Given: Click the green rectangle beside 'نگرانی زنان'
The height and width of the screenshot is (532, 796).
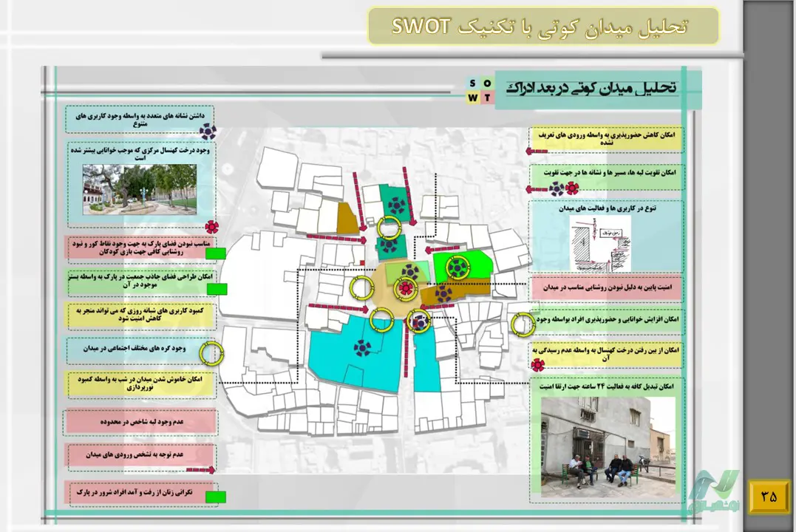Looking at the screenshot, I should coord(216,497).
